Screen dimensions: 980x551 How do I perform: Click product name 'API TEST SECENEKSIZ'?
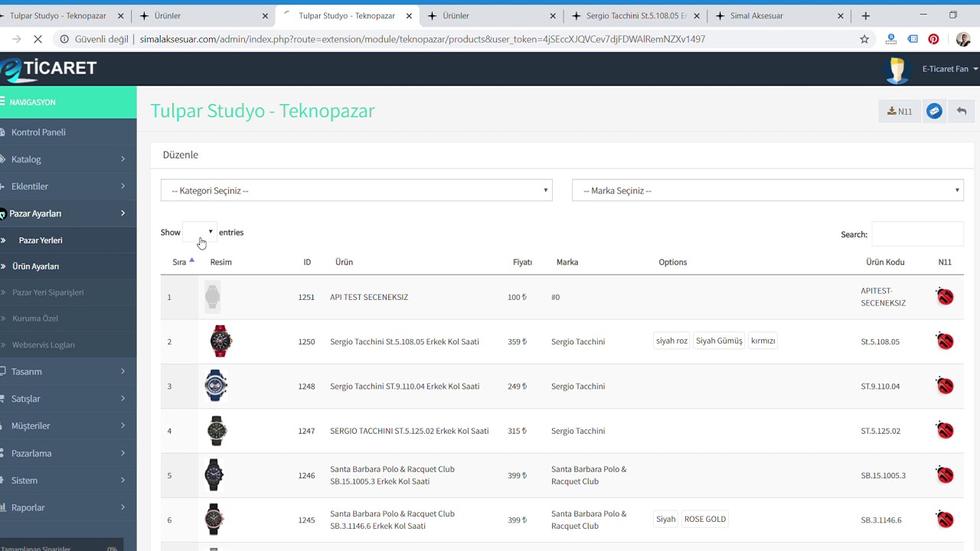(x=369, y=297)
